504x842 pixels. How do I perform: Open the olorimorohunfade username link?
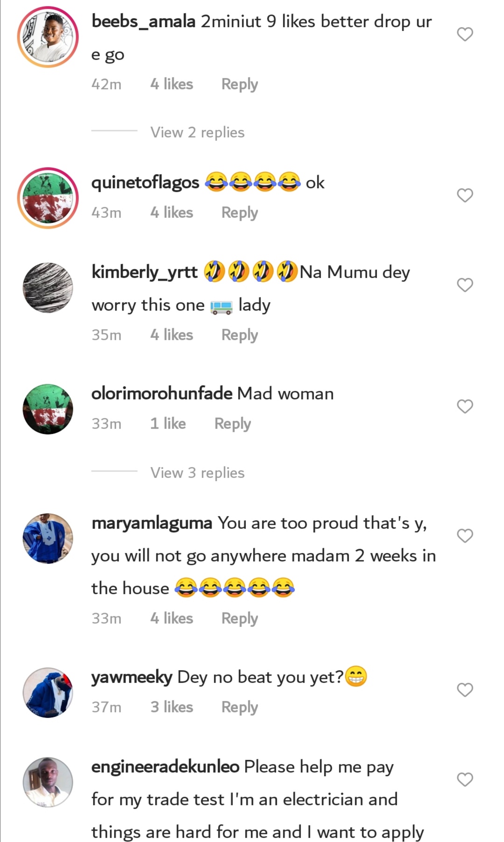[161, 394]
